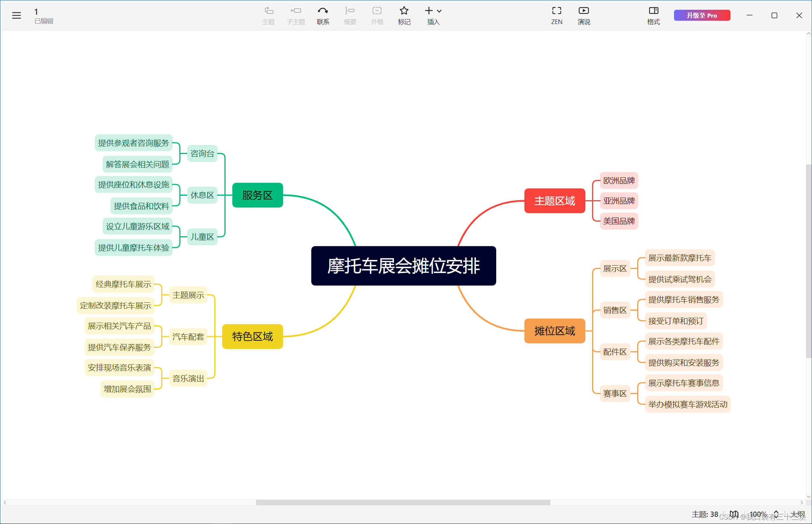Select the 主题区域 main topic
812x524 pixels.
(x=554, y=201)
